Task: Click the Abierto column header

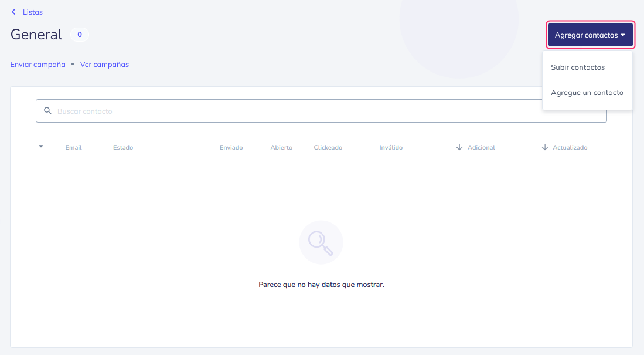Action: point(281,147)
